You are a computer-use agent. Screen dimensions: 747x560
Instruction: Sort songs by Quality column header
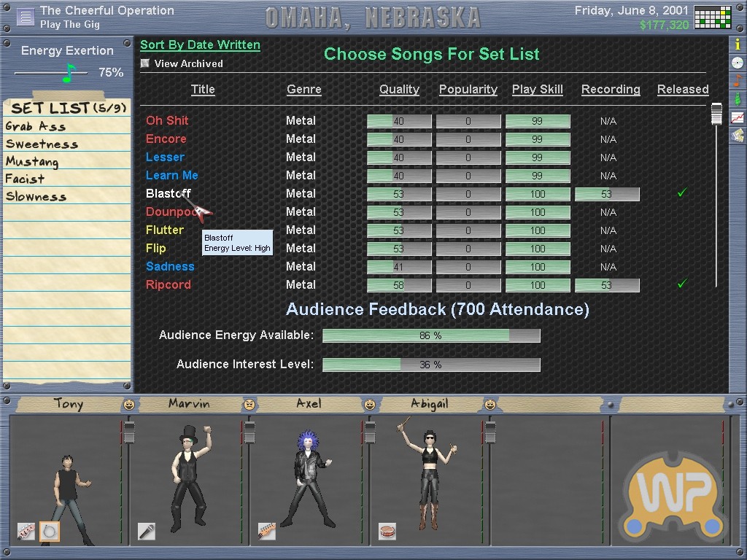click(x=399, y=89)
